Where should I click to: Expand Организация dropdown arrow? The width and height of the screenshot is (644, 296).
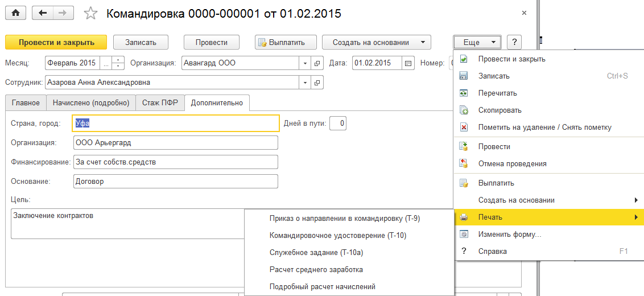pos(305,63)
